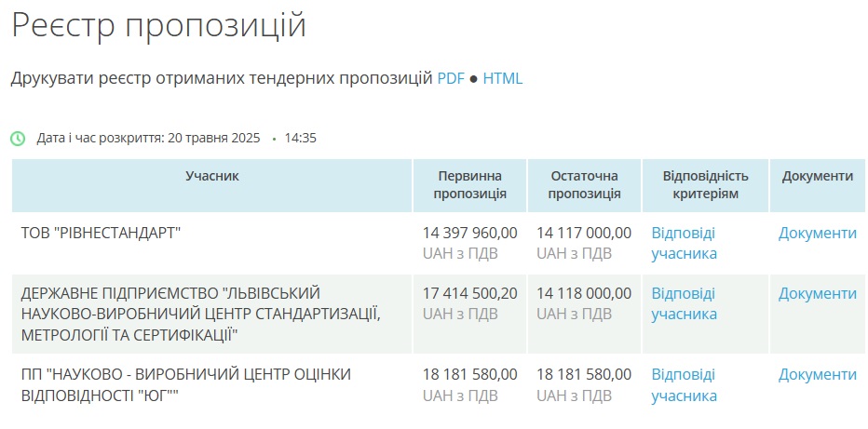This screenshot has height=429, width=868.
Task: Click the Відповідність критеріям column header
Action: pyautogui.click(x=705, y=185)
